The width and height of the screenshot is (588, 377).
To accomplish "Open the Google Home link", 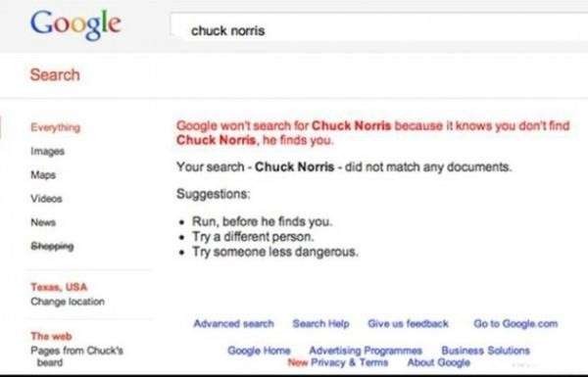I will 259,351.
